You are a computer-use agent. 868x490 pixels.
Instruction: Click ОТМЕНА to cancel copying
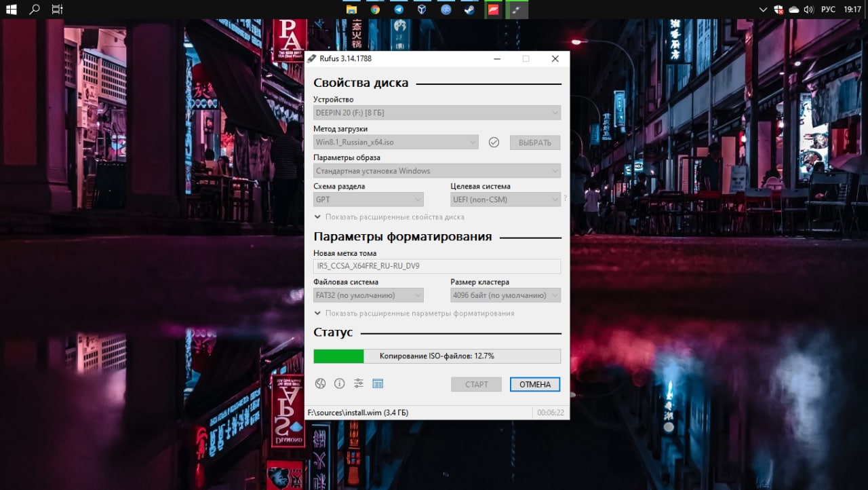(x=535, y=384)
